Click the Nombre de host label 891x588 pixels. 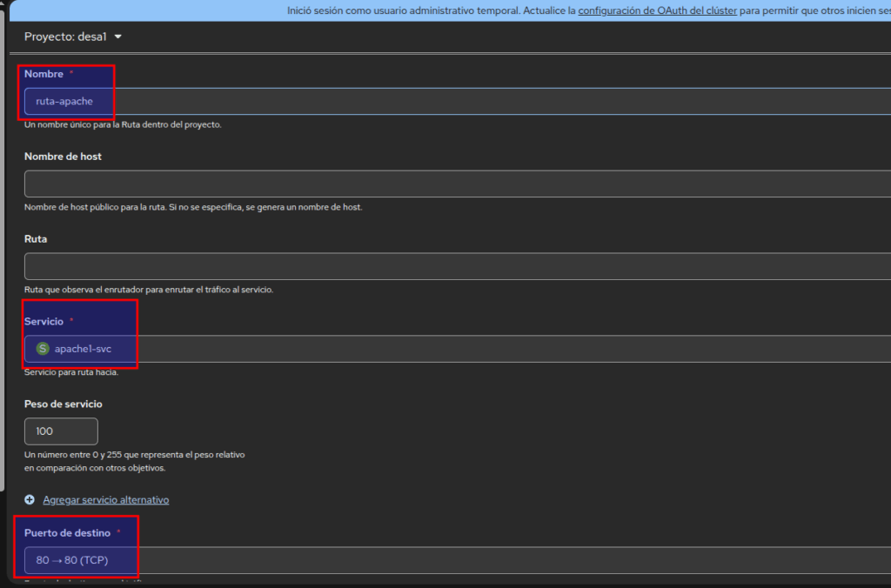coord(63,157)
